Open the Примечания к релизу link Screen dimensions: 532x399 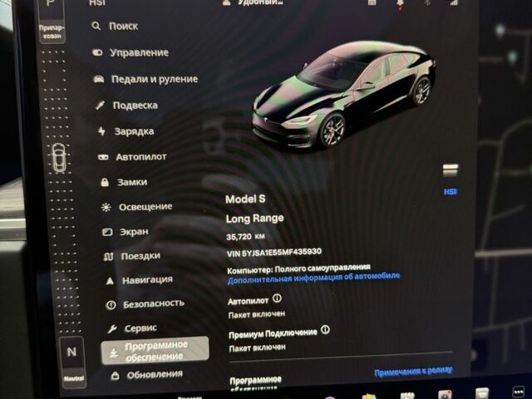click(x=413, y=372)
